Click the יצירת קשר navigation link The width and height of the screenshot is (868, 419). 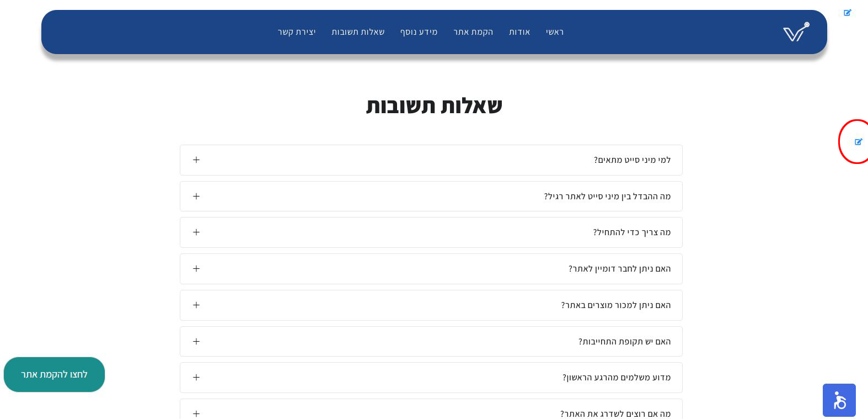[x=297, y=32]
